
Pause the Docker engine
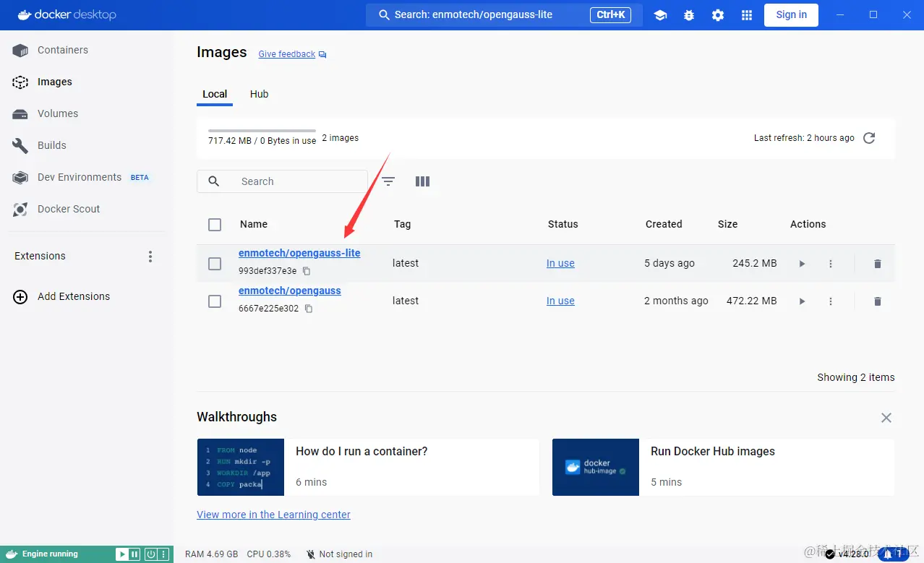134,554
